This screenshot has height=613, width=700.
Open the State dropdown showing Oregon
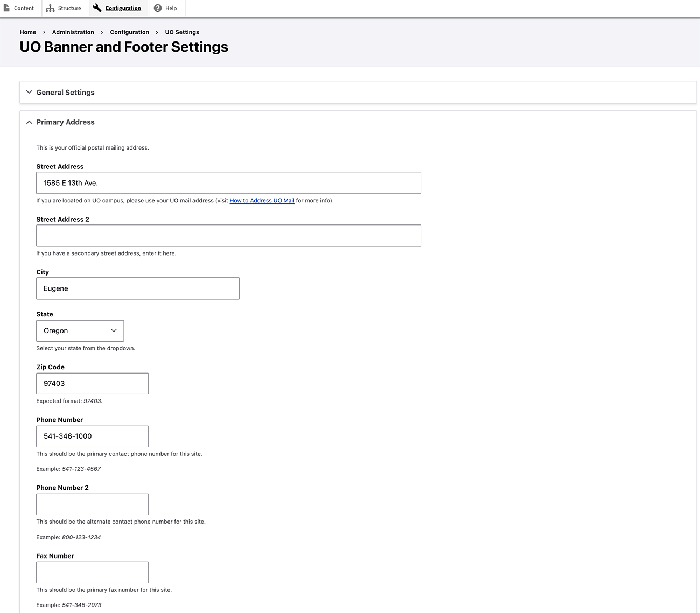pos(80,331)
